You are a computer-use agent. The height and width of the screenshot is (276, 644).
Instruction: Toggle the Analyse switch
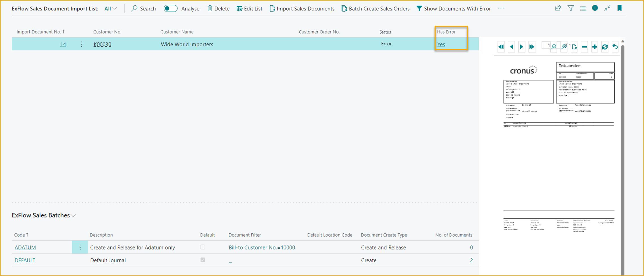[x=170, y=8]
